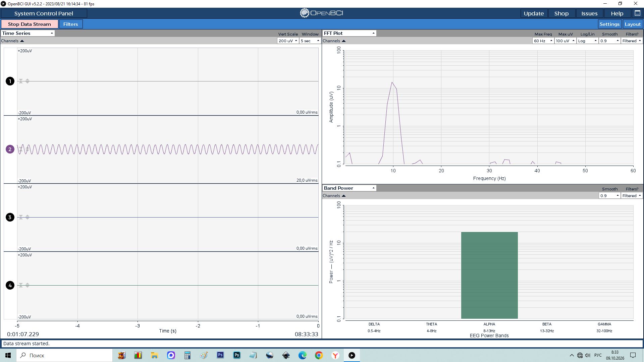Open Yandex Browser from the taskbar

pyautogui.click(x=335, y=355)
